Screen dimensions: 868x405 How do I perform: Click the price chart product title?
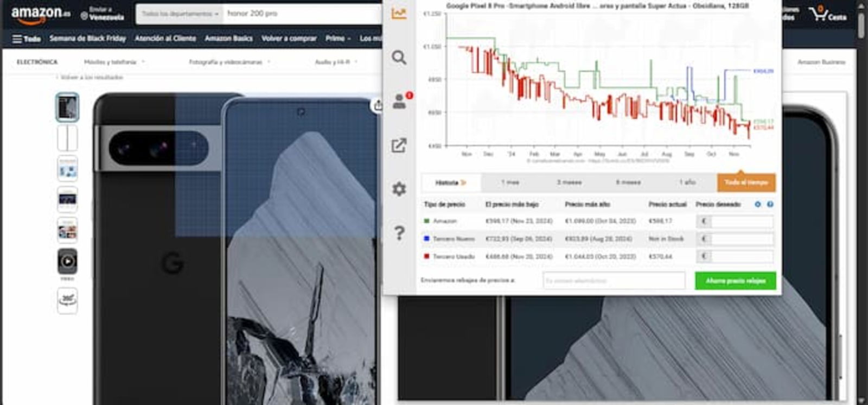click(597, 5)
